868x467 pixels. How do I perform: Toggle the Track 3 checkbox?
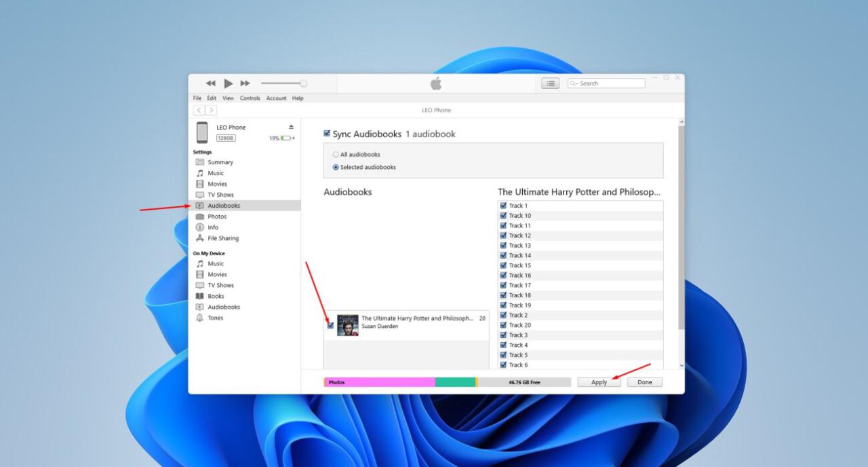(503, 335)
